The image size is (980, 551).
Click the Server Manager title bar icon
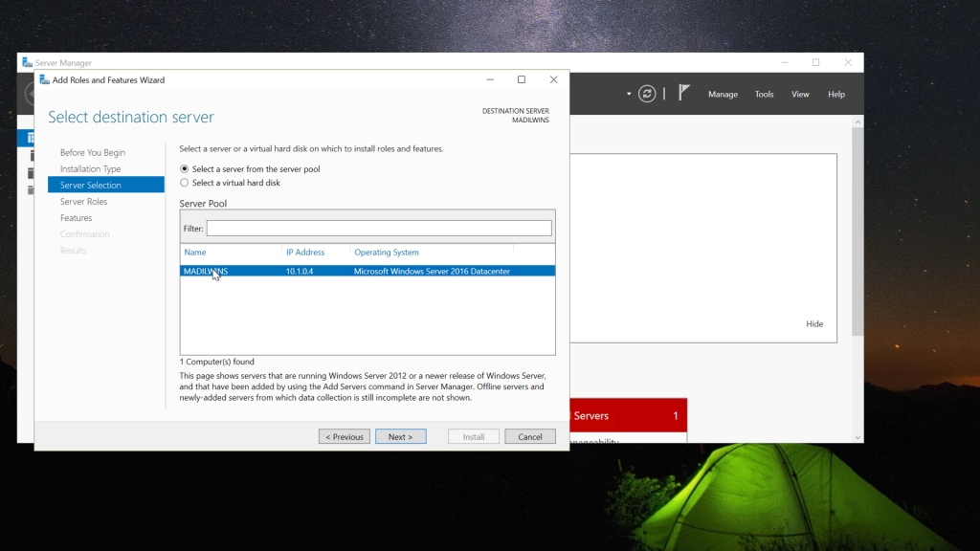(27, 62)
